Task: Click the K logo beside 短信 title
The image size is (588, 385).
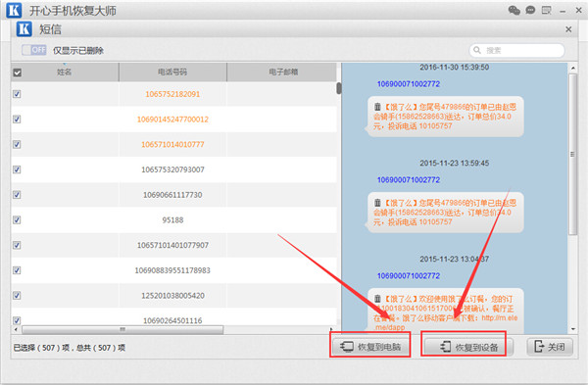Action: tap(24, 28)
